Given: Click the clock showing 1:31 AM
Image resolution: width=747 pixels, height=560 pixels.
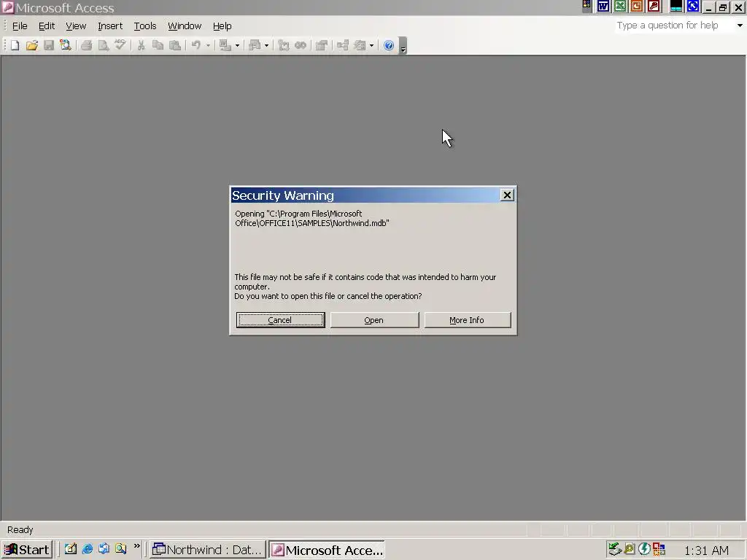Looking at the screenshot, I should coord(706,551).
